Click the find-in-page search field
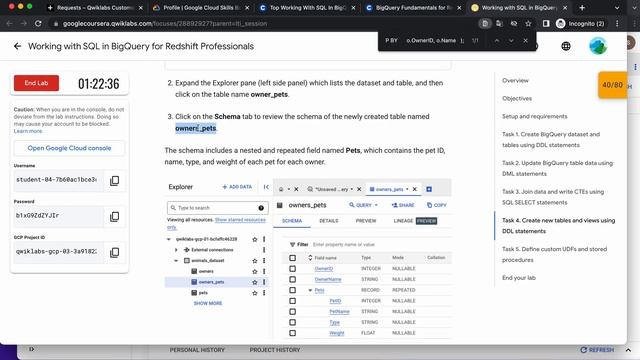The height and width of the screenshot is (360, 640). tap(424, 40)
